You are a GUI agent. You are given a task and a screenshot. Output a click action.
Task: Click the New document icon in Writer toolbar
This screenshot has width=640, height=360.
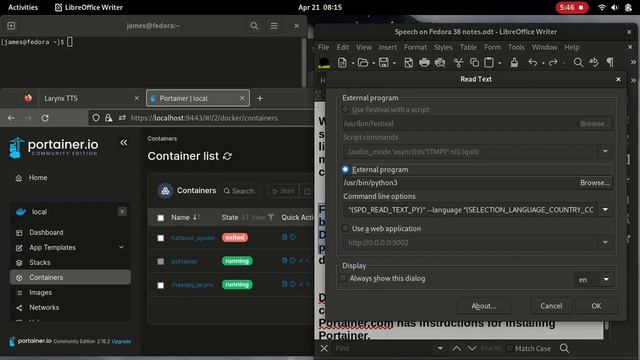point(342,62)
